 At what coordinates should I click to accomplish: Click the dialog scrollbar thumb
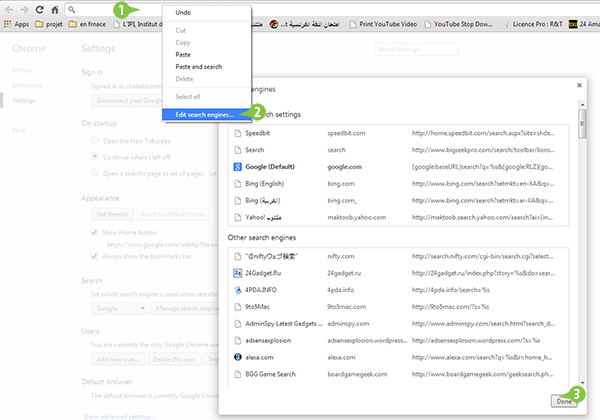click(582, 124)
